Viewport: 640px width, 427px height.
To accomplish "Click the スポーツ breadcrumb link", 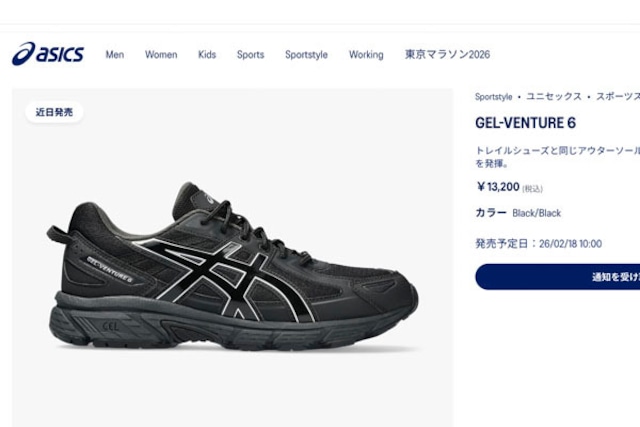I will (618, 97).
